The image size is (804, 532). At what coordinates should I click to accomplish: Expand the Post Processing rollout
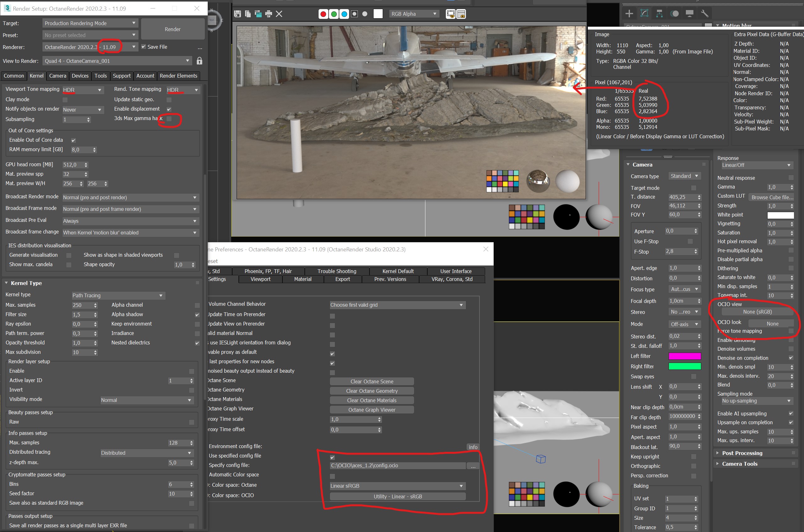pyautogui.click(x=741, y=453)
